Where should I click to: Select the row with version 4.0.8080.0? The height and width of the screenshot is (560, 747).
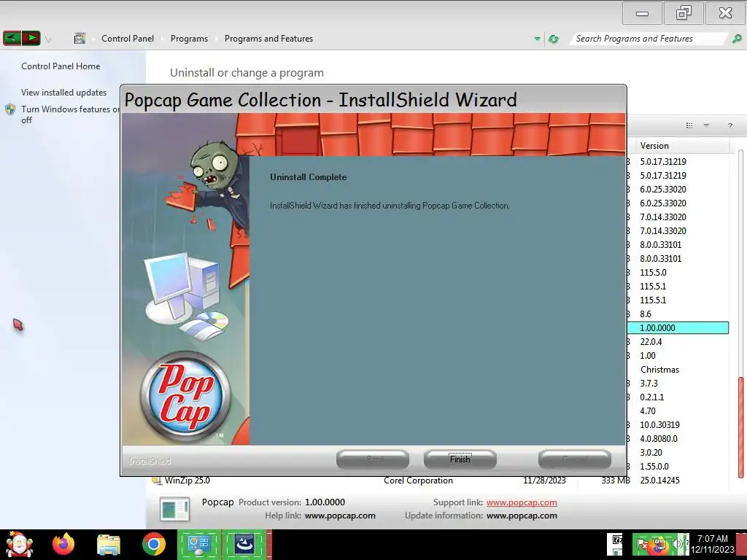click(678, 438)
